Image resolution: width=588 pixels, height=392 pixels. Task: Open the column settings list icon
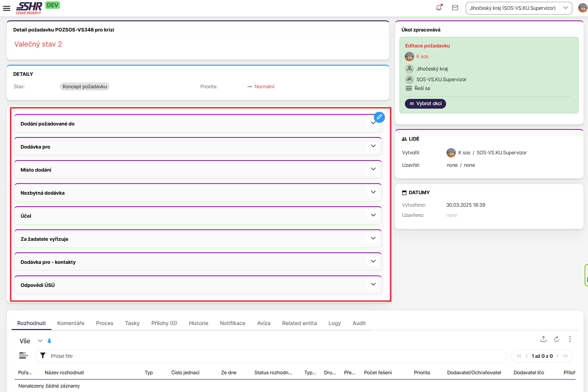click(23, 356)
